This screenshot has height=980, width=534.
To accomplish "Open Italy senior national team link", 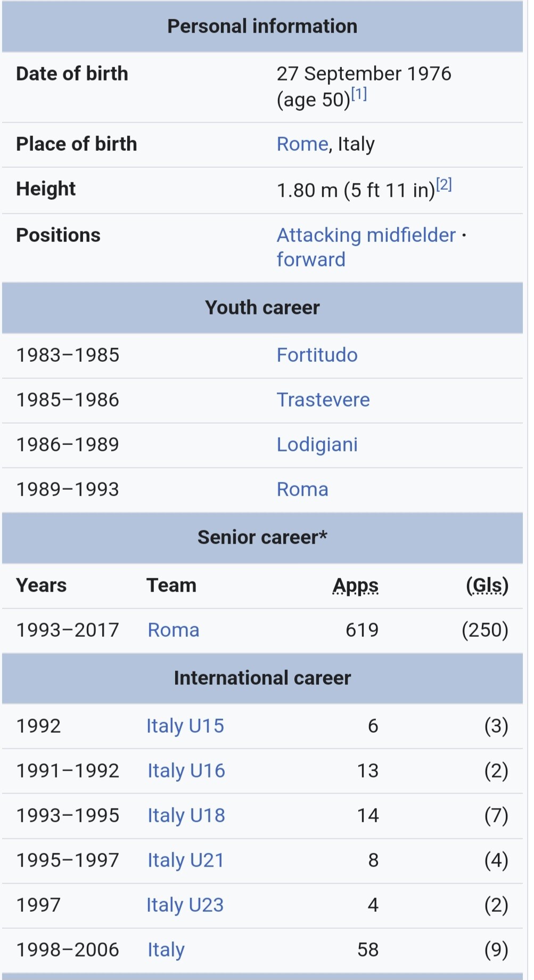I will tap(166, 950).
